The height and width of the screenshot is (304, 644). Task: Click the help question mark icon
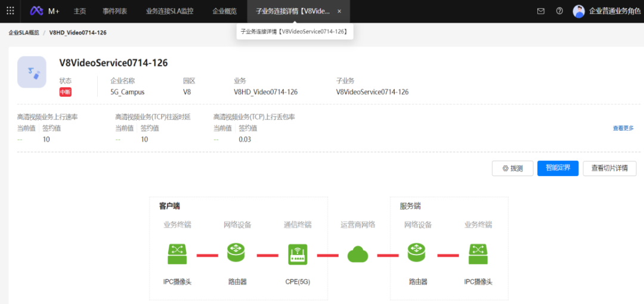559,11
